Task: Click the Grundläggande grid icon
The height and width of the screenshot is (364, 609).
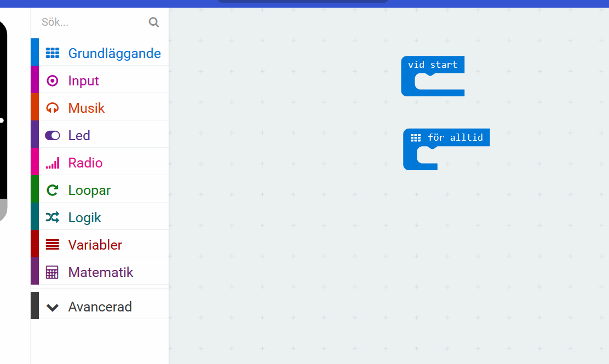Action: (53, 53)
